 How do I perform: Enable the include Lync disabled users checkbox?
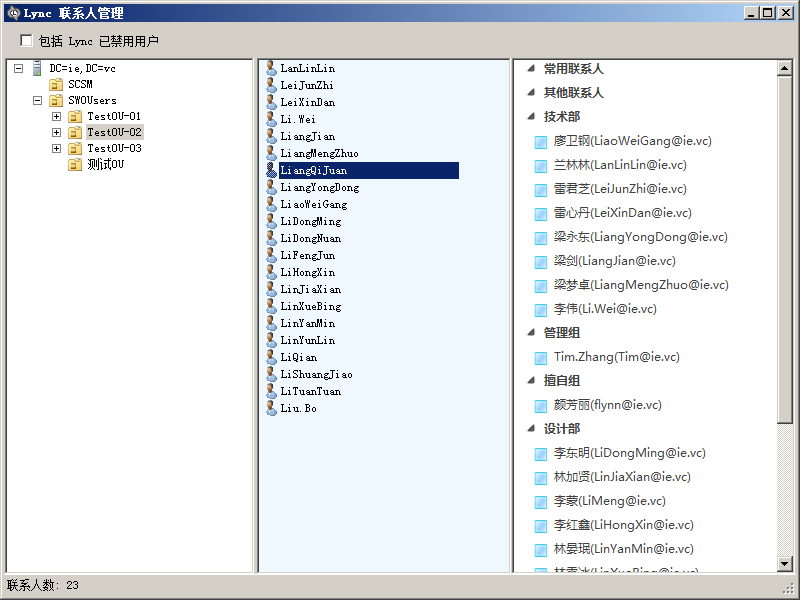[26, 41]
